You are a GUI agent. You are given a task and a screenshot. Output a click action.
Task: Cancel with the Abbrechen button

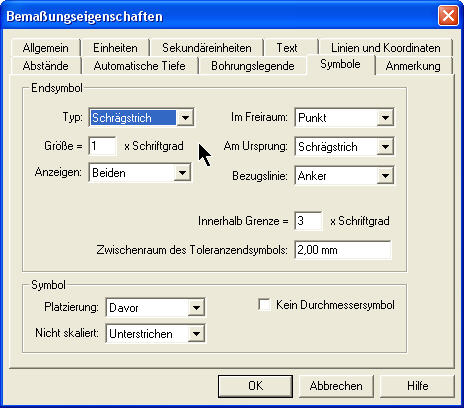[x=336, y=386]
